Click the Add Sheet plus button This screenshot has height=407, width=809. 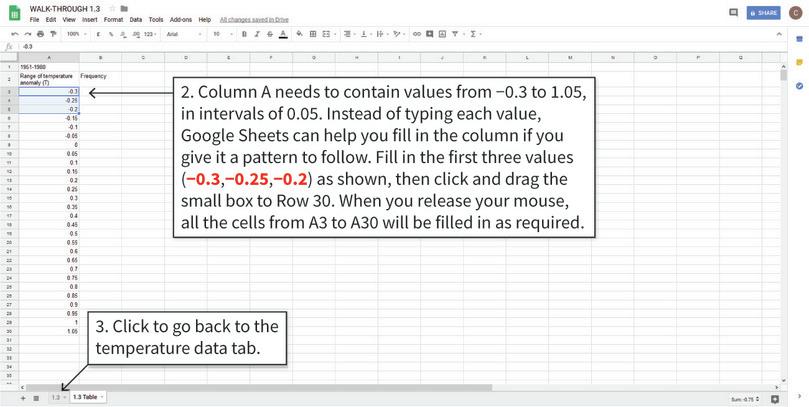tap(23, 398)
